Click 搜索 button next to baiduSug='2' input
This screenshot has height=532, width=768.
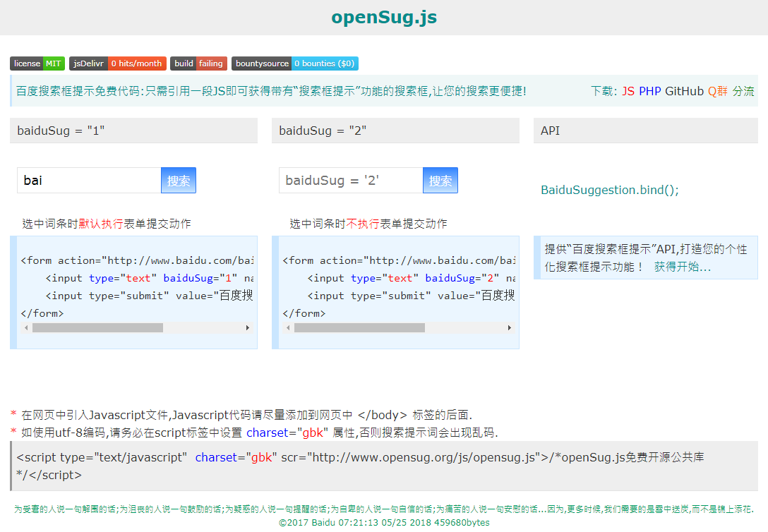(440, 180)
